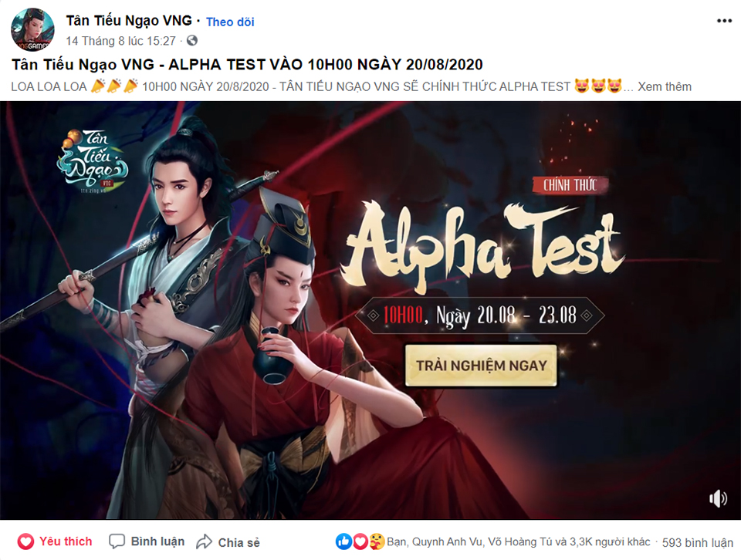Toggle the video sound speaker icon
This screenshot has height=560, width=741.
(718, 498)
